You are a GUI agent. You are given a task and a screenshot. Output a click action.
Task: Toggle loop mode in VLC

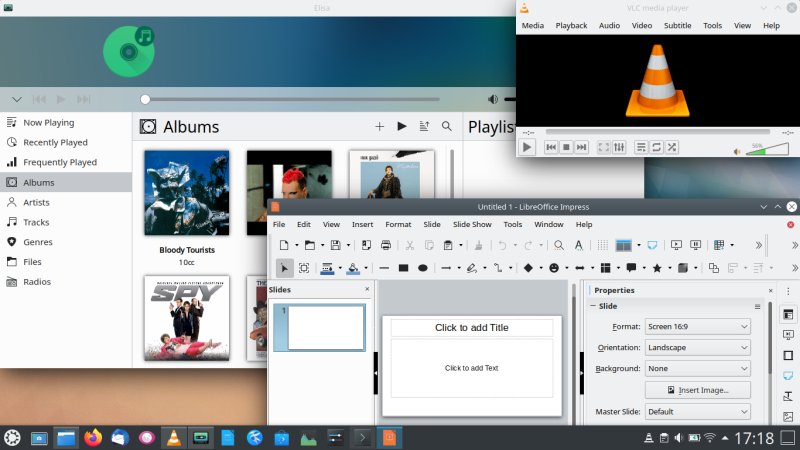(x=656, y=147)
